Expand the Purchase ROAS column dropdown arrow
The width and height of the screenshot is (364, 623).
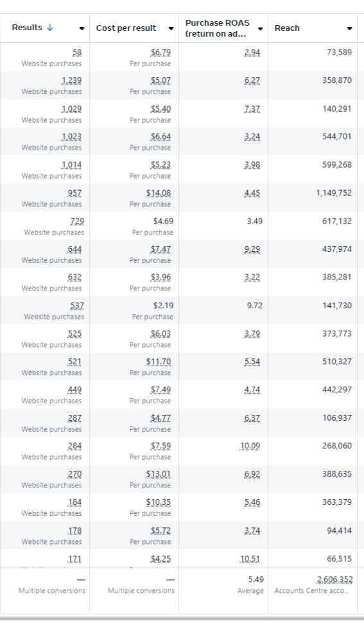[261, 29]
